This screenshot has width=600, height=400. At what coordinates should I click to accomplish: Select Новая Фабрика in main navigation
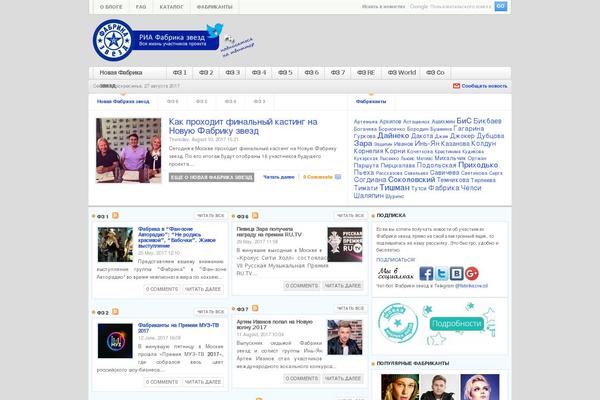click(x=121, y=72)
